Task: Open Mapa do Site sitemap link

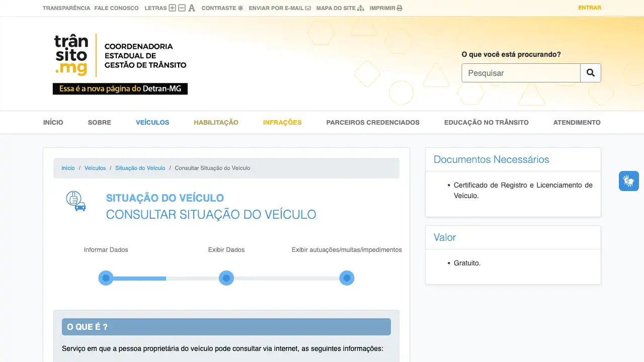Action: coord(340,8)
